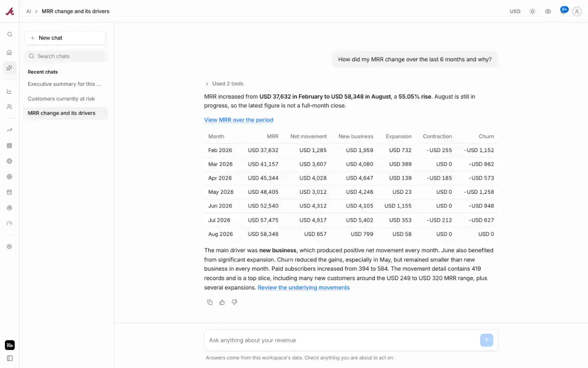Select the 'Aug 2026' row label
Image resolution: width=588 pixels, height=368 pixels.
click(220, 234)
